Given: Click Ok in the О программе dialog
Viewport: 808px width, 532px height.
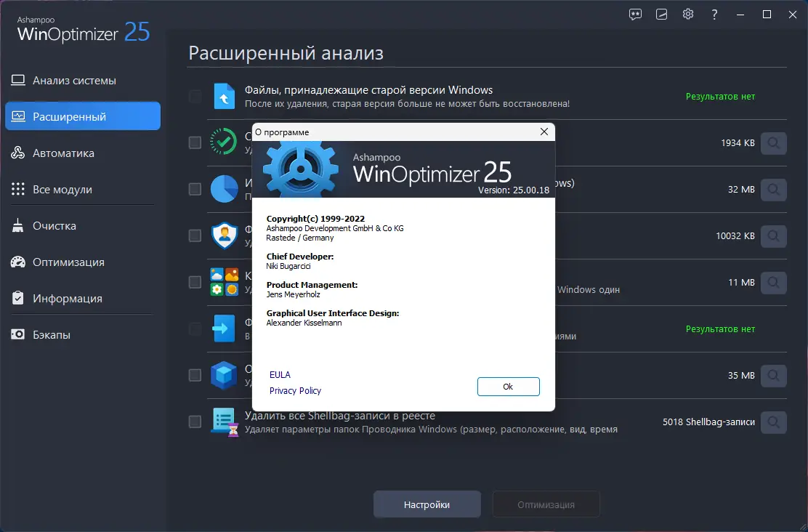Looking at the screenshot, I should 508,387.
